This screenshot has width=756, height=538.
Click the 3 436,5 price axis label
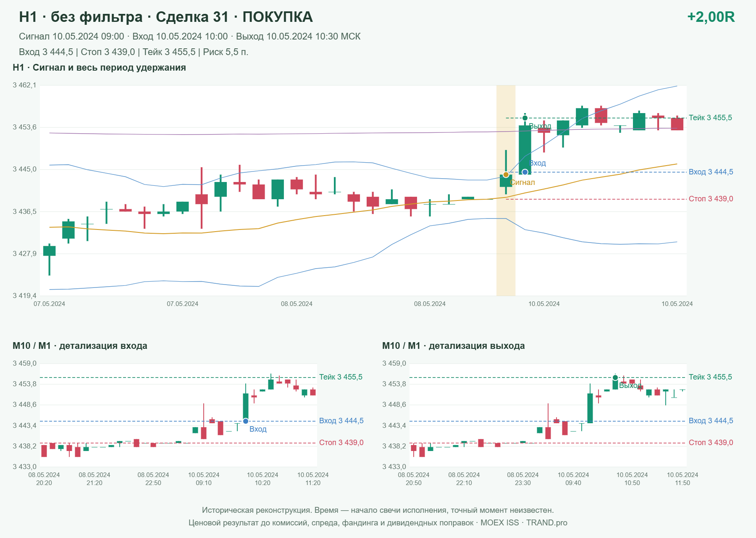pyautogui.click(x=24, y=211)
